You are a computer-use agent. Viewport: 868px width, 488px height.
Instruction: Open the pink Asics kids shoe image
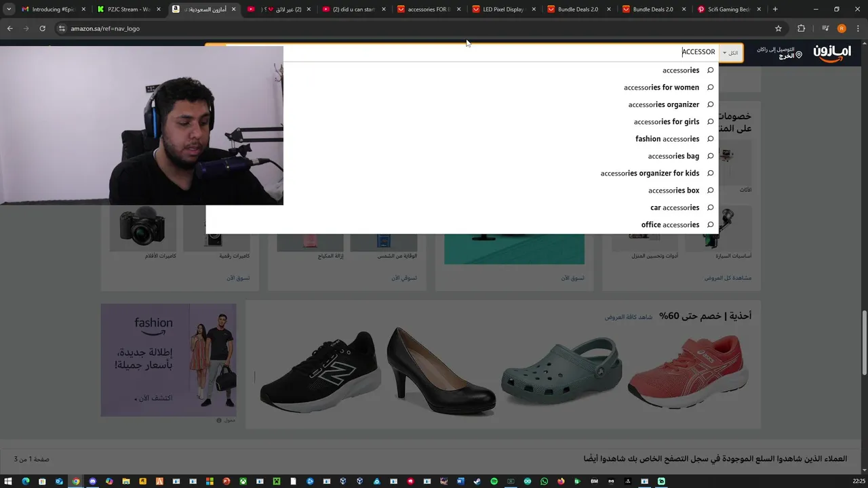tap(687, 371)
